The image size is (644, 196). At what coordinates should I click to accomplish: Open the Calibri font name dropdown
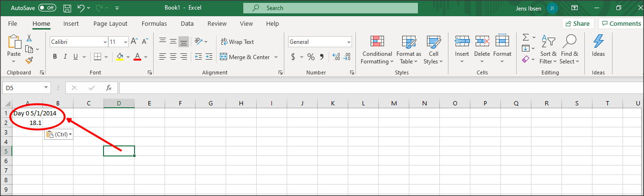(x=104, y=42)
